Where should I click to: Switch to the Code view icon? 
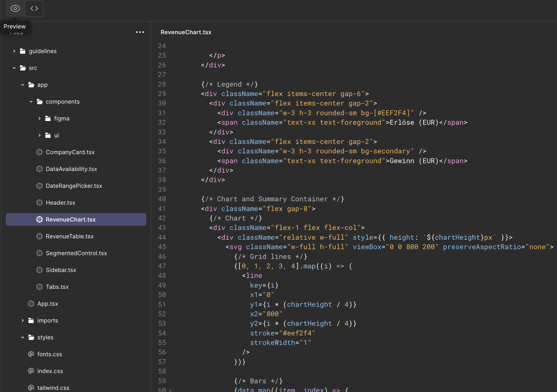pyautogui.click(x=34, y=8)
